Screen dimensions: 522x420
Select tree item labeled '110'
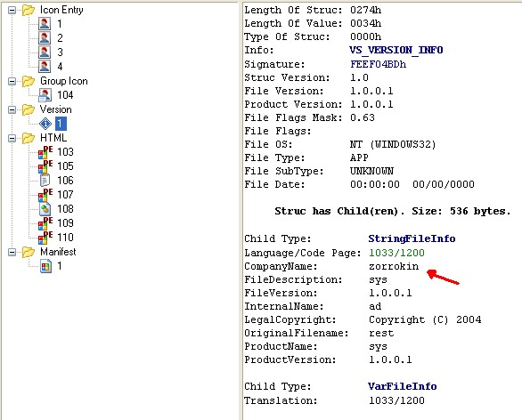pyautogui.click(x=65, y=238)
